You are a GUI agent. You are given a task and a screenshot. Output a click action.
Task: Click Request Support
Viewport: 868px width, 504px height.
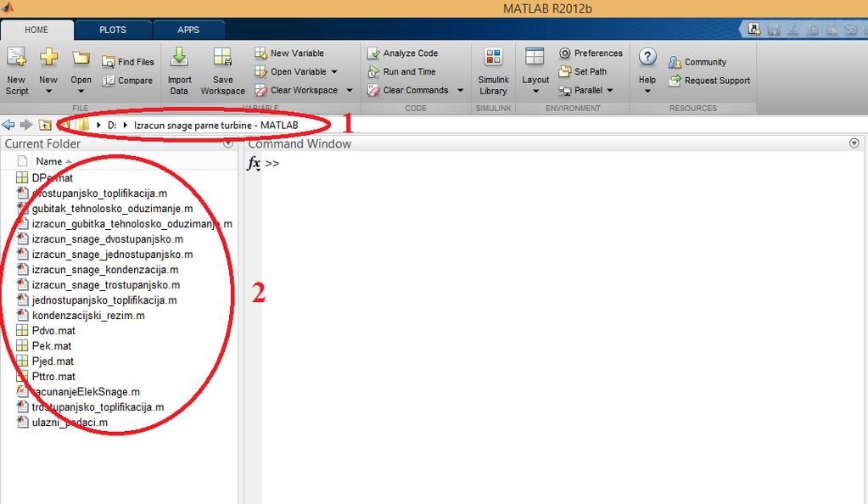[x=709, y=81]
